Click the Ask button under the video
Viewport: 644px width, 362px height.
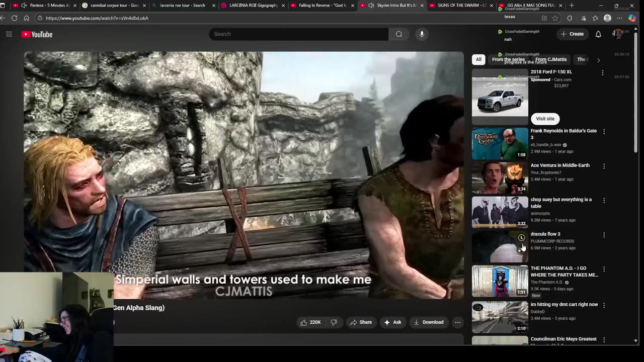click(x=392, y=322)
